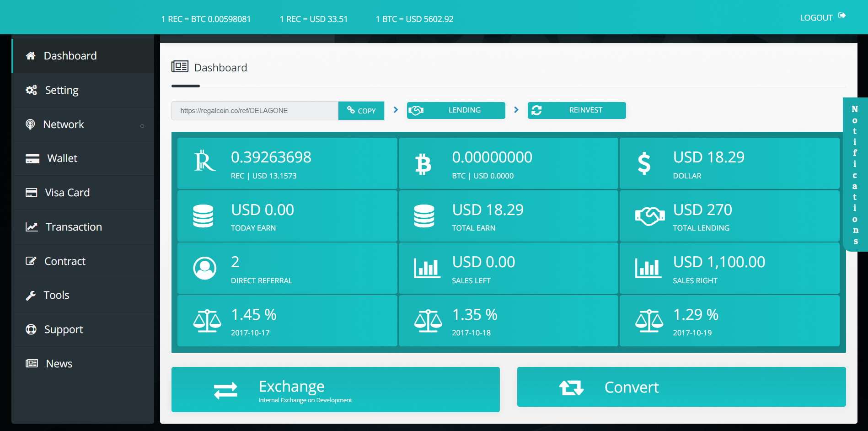Open the Wallet menu item
Image resolution: width=868 pixels, height=431 pixels.
[83, 159]
